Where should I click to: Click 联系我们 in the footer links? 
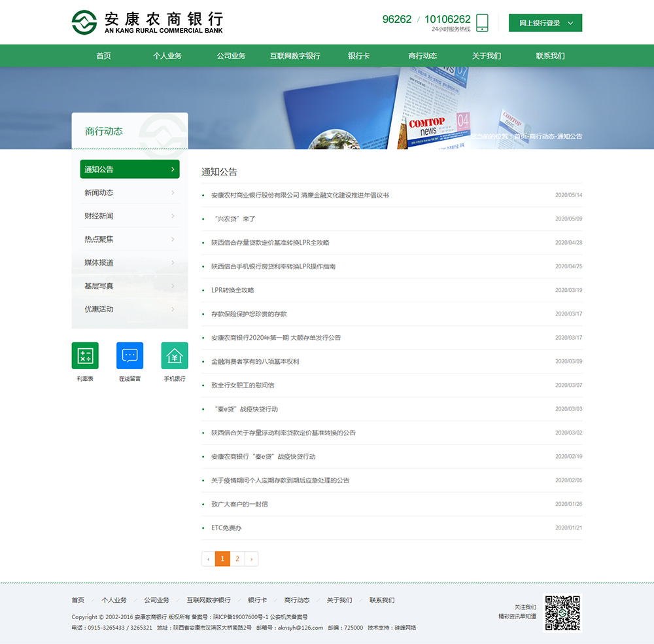[x=382, y=600]
